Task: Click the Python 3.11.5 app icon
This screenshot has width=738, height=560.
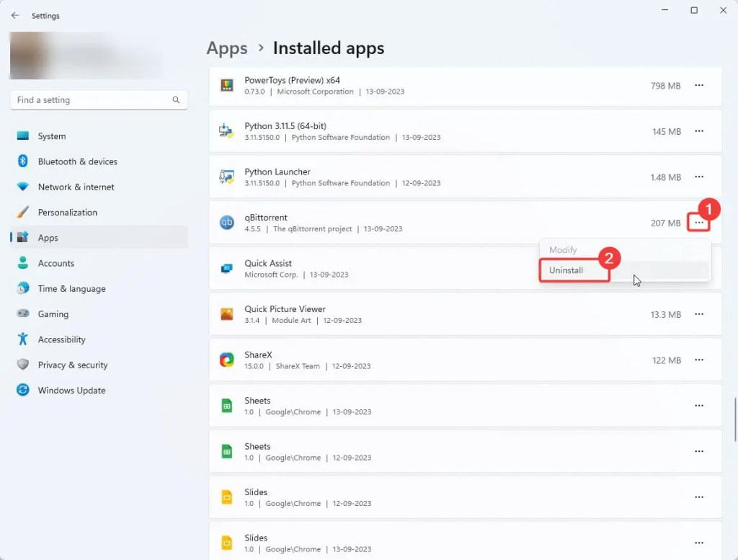Action: (x=226, y=131)
